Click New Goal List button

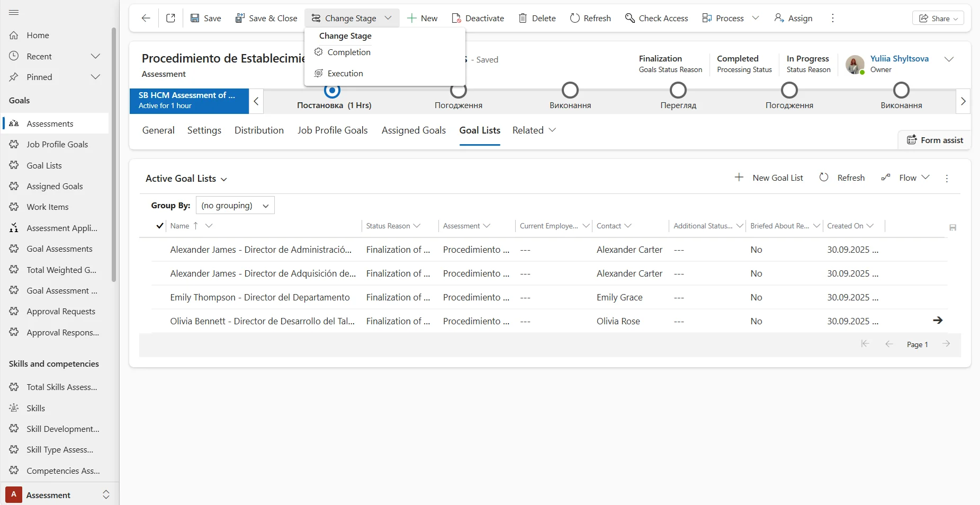point(769,178)
